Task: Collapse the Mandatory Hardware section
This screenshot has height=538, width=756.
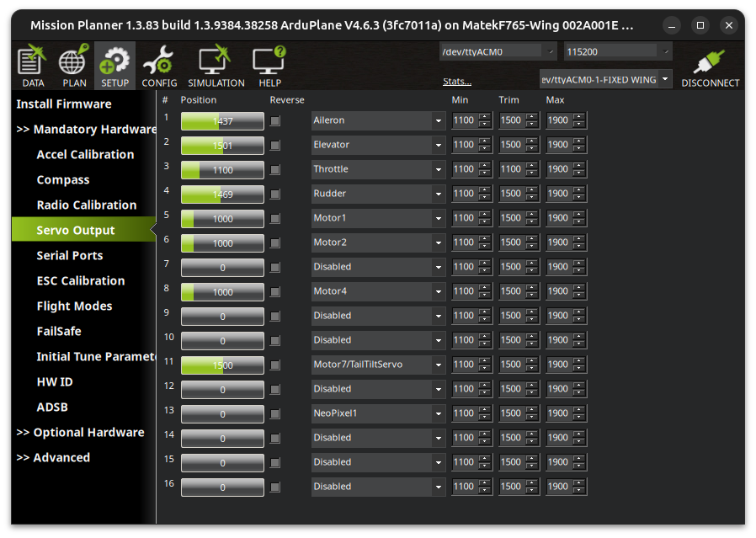Action: pyautogui.click(x=87, y=129)
